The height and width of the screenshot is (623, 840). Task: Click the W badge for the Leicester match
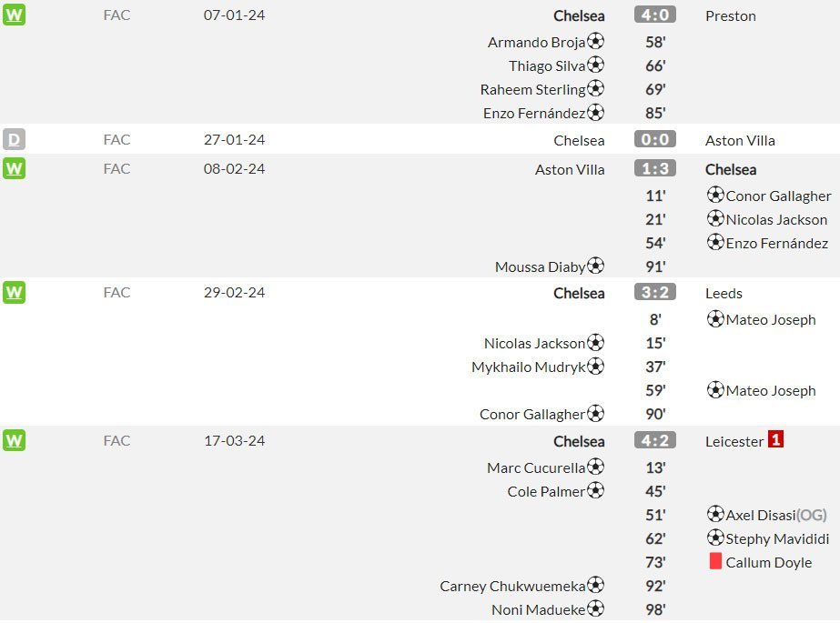click(x=14, y=440)
